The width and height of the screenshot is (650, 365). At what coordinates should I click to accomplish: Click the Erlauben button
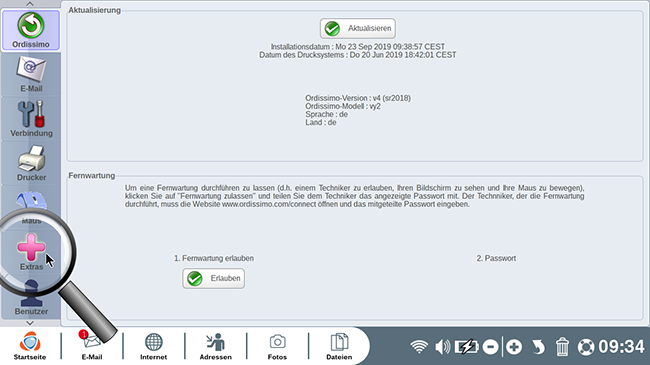[x=213, y=278]
